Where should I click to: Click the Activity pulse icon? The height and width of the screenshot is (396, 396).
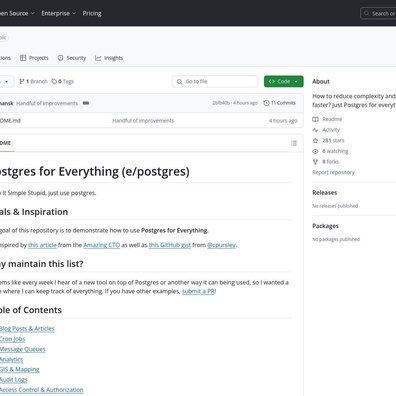pos(315,130)
